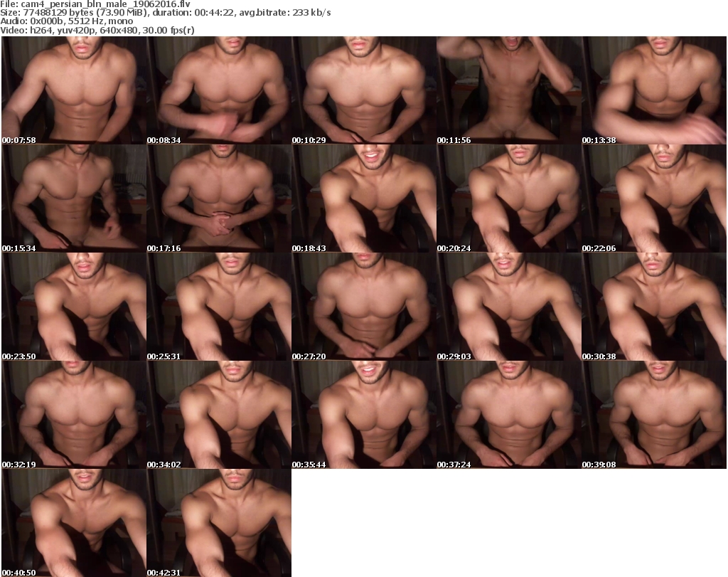Select the thumbnail stamped 00:13:38
This screenshot has width=728, height=577.
click(654, 90)
